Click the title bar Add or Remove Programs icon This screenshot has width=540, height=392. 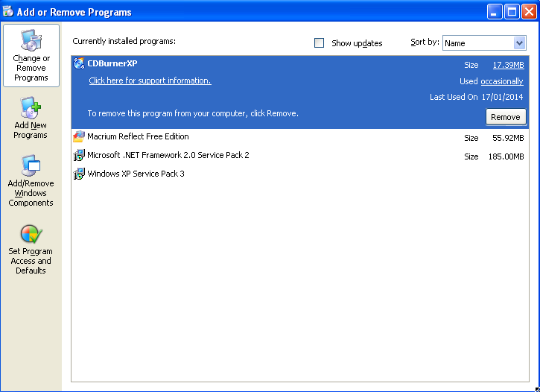[x=8, y=11]
